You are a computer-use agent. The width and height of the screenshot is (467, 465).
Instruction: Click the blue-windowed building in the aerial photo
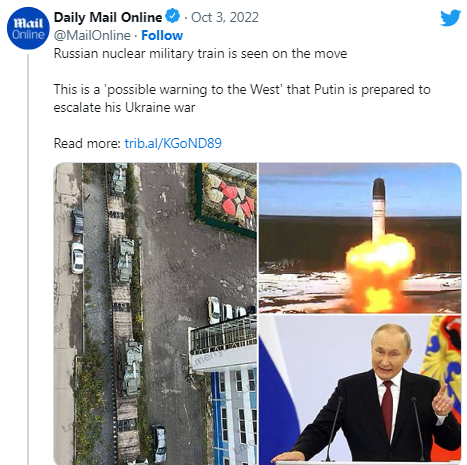click(234, 413)
